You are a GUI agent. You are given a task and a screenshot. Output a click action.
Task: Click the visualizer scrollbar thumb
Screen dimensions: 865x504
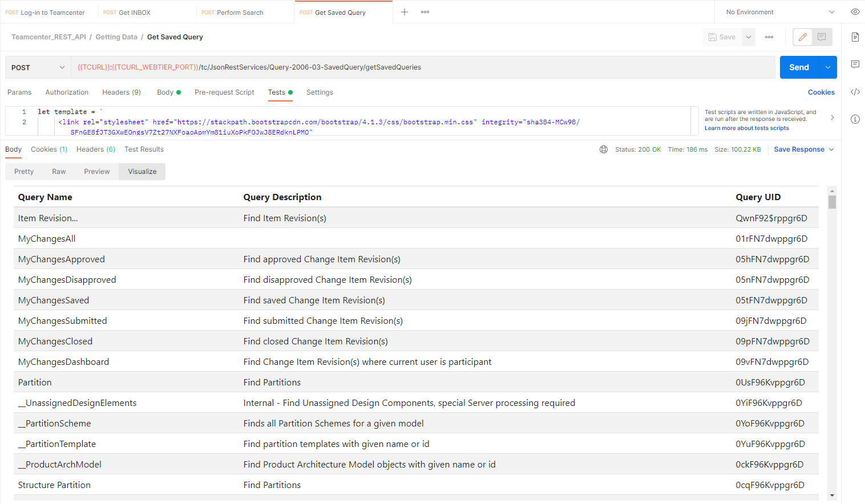tap(832, 202)
